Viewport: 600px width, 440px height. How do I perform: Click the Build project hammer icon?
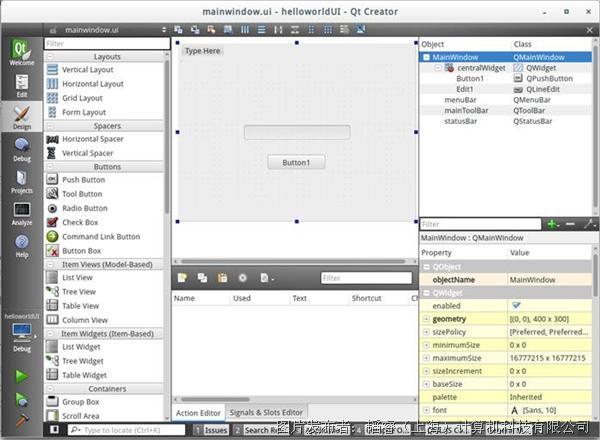pos(21,420)
